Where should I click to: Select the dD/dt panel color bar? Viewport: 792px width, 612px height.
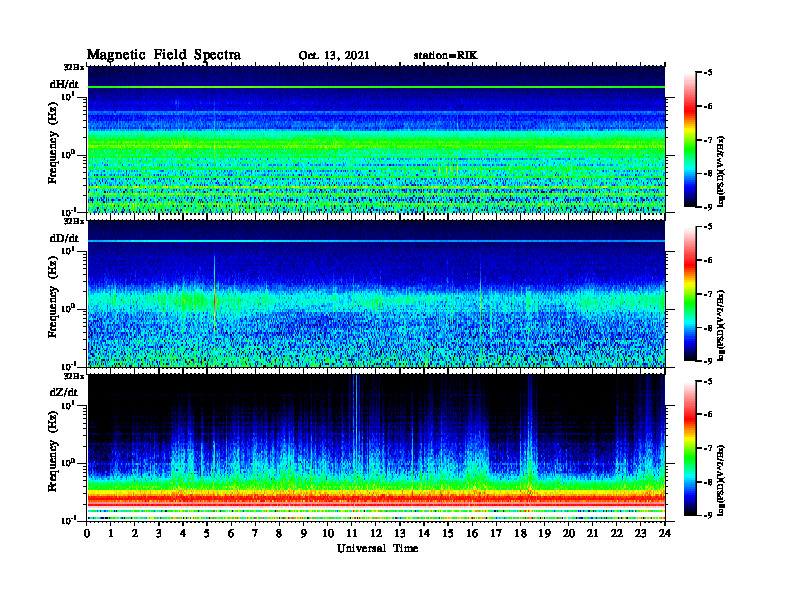tap(690, 294)
